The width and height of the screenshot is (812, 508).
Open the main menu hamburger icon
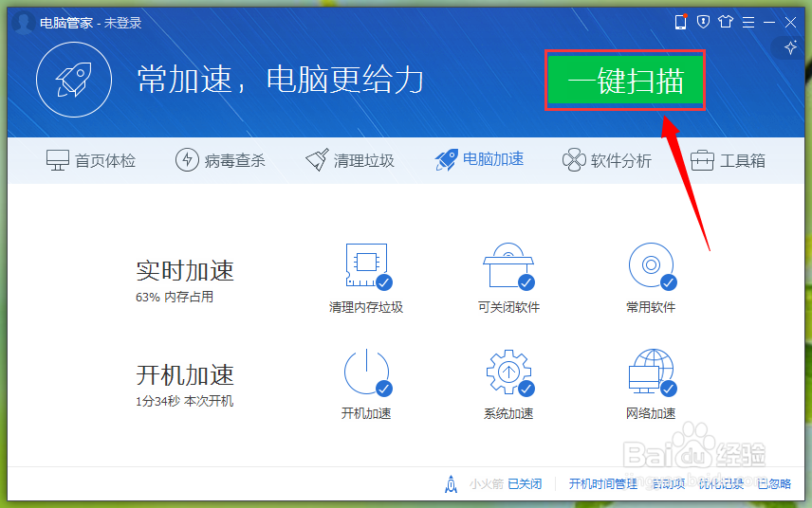coord(748,22)
